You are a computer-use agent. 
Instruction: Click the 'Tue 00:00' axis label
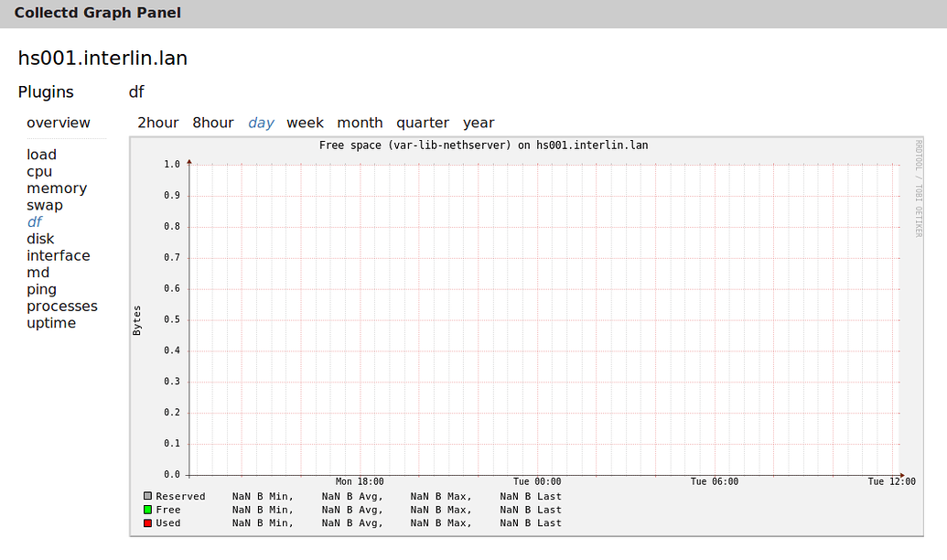pyautogui.click(x=537, y=481)
